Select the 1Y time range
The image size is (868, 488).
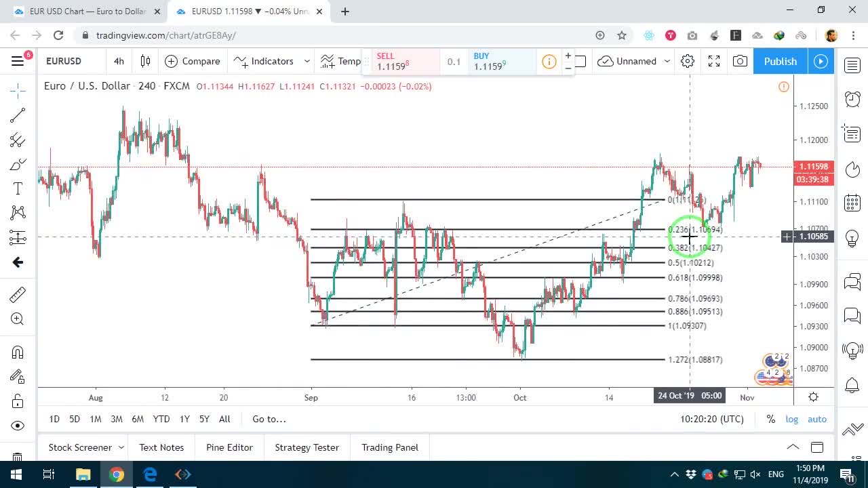click(x=184, y=419)
